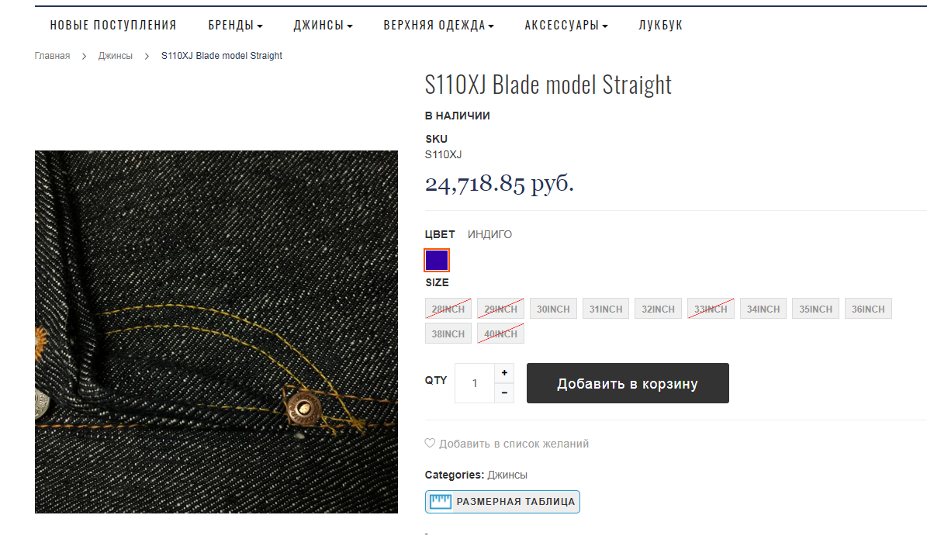Viewport: 927px width, 560px height.
Task: Open the ДЖИНСЫ dropdown menu
Action: coord(323,26)
